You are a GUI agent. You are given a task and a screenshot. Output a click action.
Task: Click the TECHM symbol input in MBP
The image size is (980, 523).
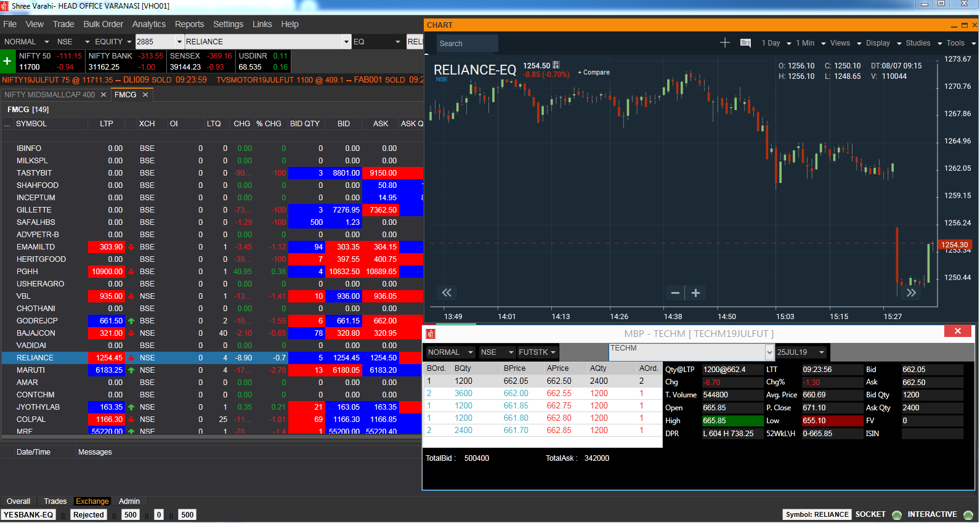pos(686,352)
